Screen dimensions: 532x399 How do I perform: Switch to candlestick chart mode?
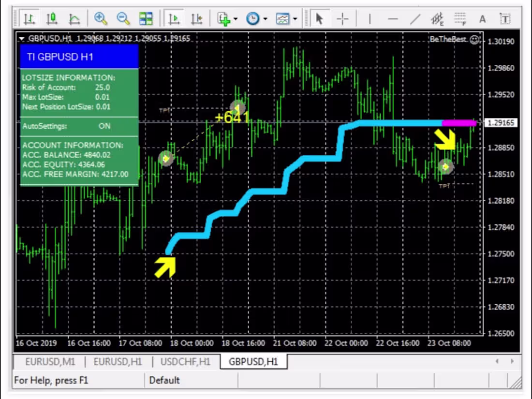click(x=52, y=18)
